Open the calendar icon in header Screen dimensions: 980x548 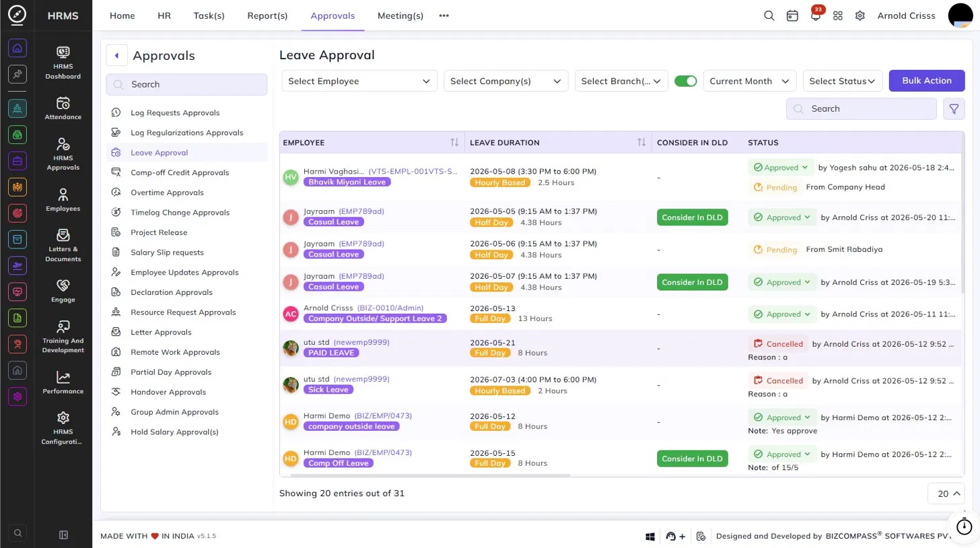(792, 15)
